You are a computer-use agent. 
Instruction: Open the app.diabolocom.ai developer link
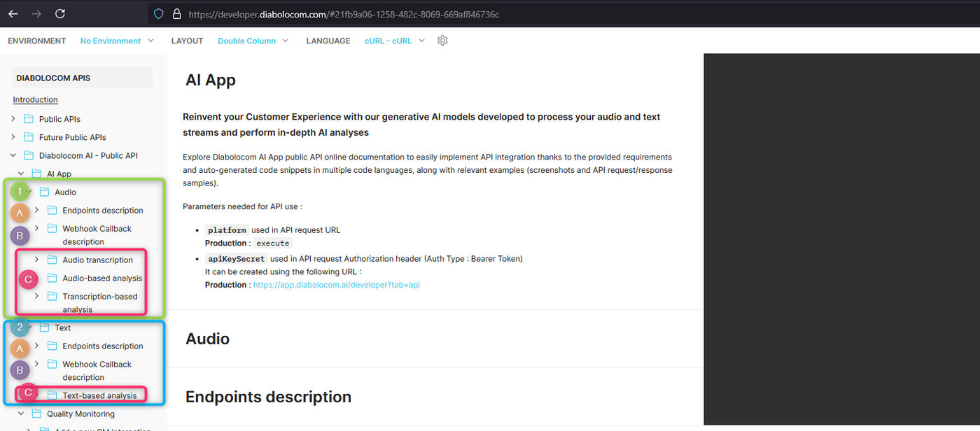coord(336,285)
